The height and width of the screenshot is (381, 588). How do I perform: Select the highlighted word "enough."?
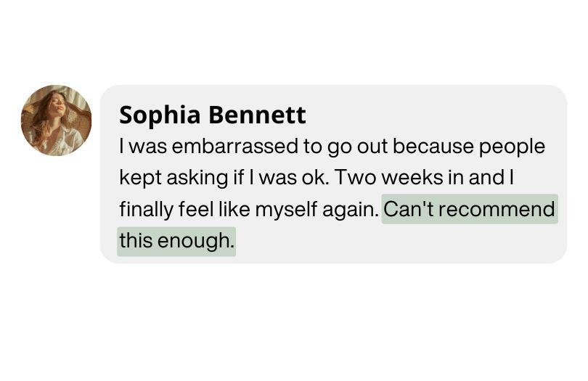[x=196, y=240]
